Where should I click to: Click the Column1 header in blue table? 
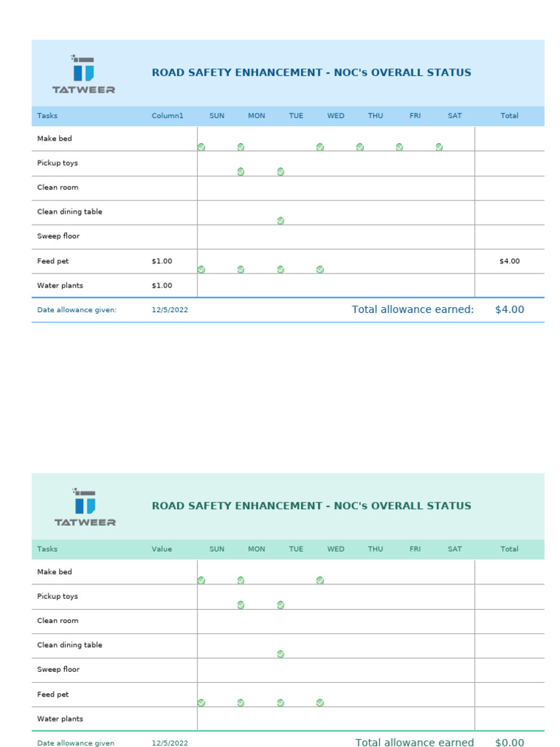click(167, 116)
